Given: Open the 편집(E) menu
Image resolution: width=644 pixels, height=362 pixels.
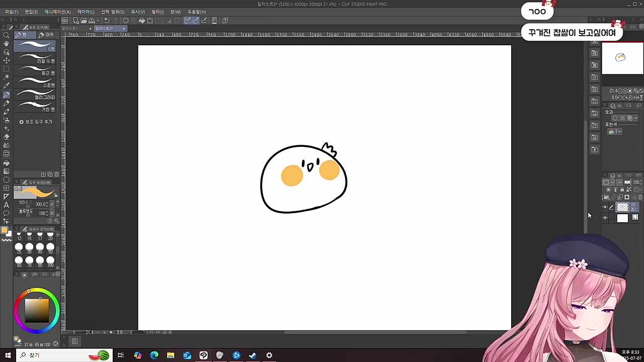Looking at the screenshot, I should (x=31, y=12).
